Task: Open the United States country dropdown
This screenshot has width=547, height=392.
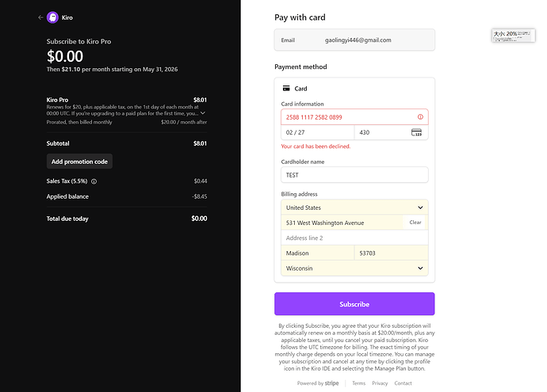Action: coord(354,207)
